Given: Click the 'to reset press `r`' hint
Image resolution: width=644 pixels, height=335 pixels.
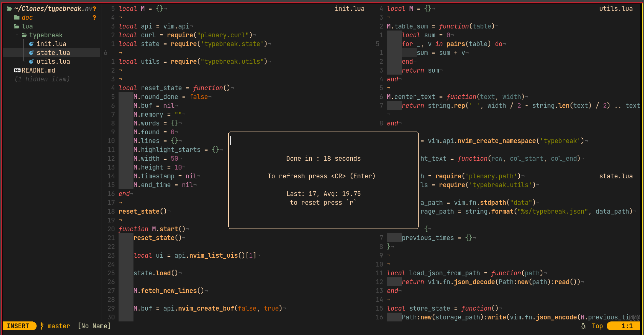Looking at the screenshot, I should [x=323, y=202].
